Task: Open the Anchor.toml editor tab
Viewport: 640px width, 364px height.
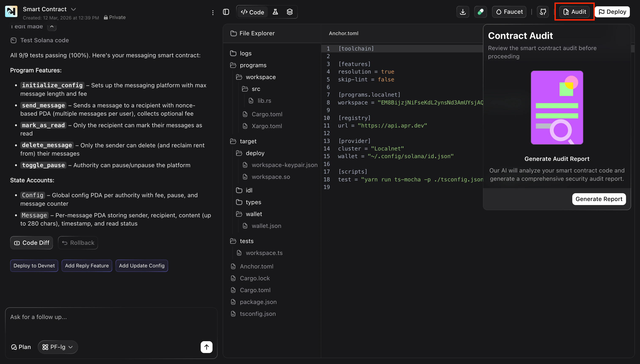Action: (343, 33)
